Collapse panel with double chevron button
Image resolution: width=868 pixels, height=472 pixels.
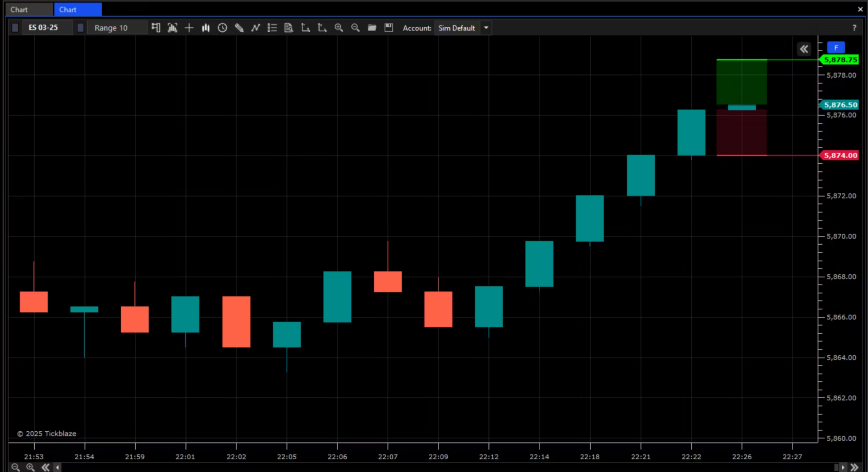pos(804,49)
